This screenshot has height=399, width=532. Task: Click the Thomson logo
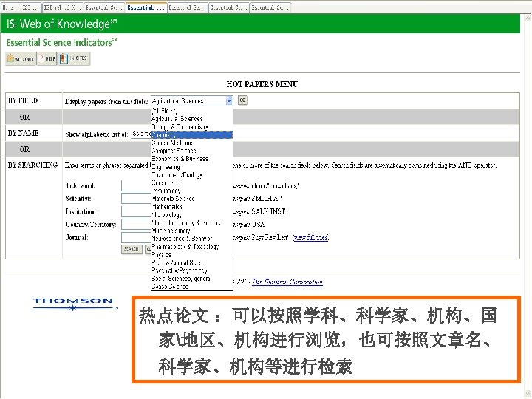[x=75, y=304]
